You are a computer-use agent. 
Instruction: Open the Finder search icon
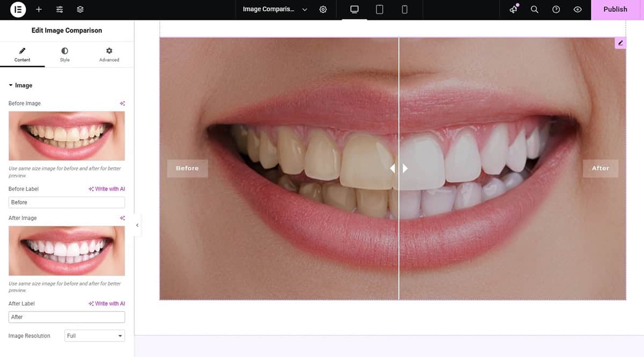535,10
